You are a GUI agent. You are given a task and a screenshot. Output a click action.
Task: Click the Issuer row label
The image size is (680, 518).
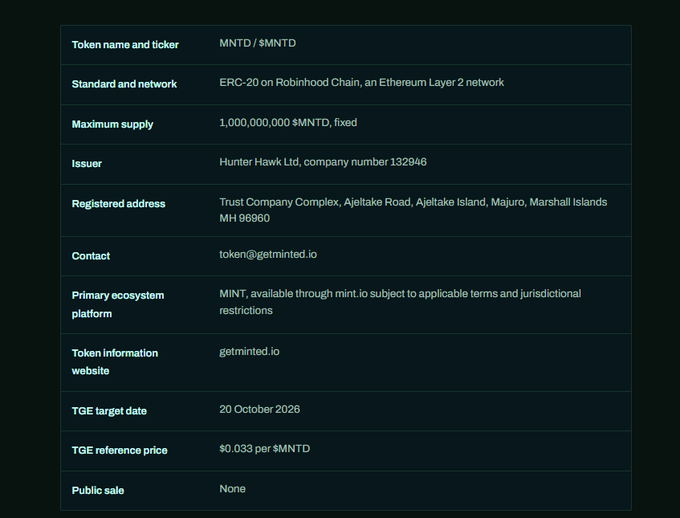coord(87,164)
